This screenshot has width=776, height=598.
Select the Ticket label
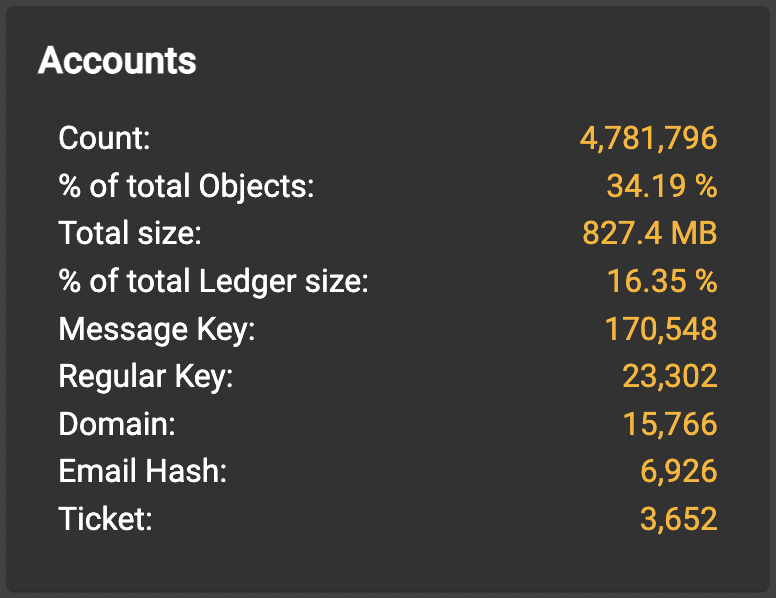point(105,520)
